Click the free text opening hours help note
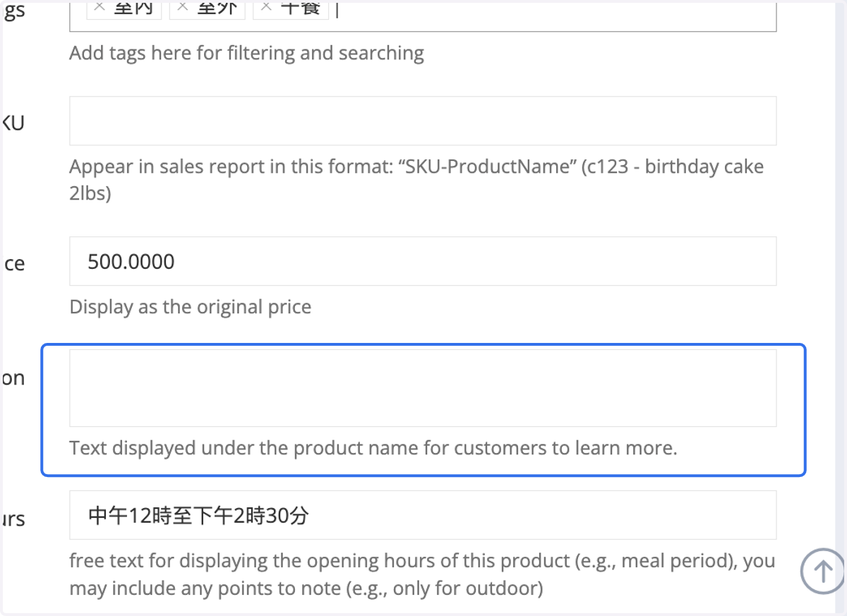 [x=422, y=574]
